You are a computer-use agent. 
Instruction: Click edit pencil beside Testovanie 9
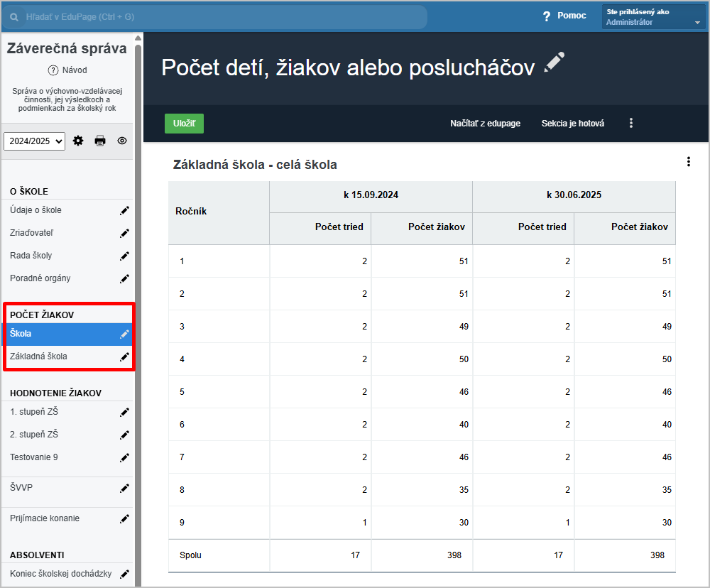[x=124, y=457]
